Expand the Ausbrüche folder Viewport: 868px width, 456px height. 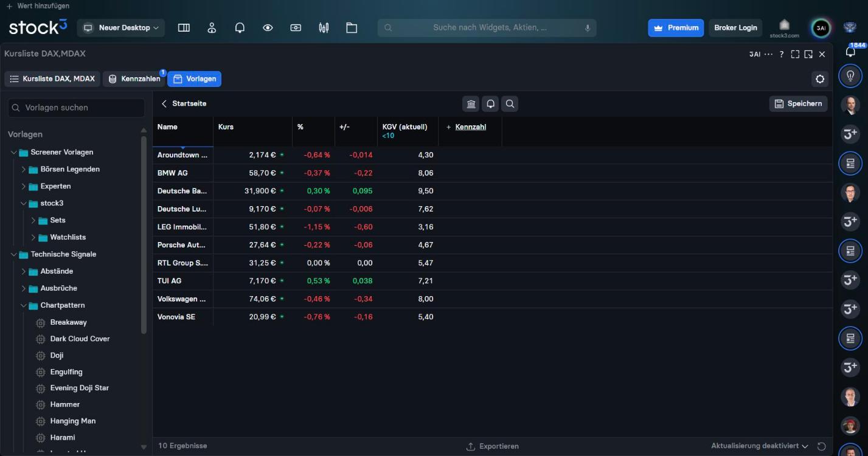[24, 289]
